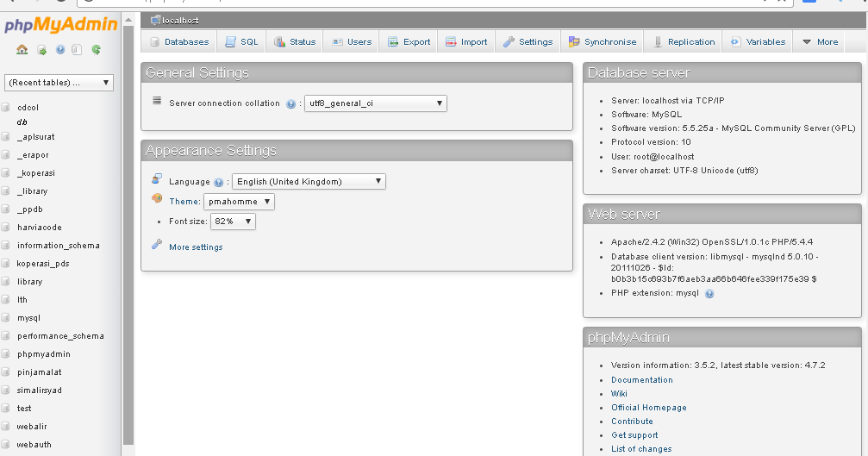
Task: Open the Export tab
Action: [409, 42]
